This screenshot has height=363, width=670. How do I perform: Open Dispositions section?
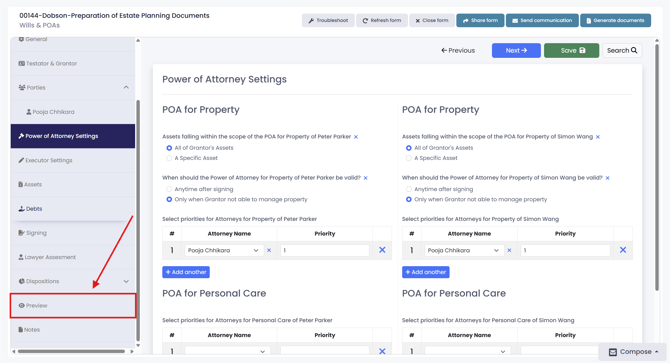pos(73,281)
